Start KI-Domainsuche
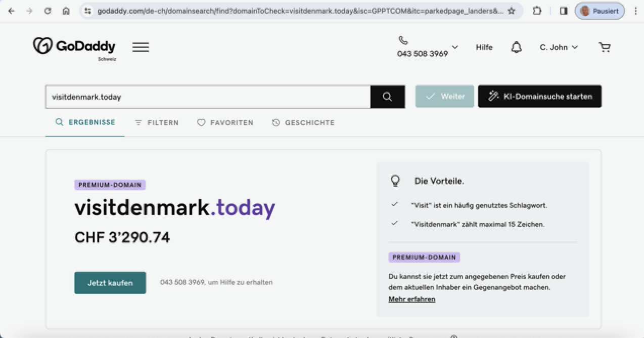The image size is (644, 338). coord(540,96)
